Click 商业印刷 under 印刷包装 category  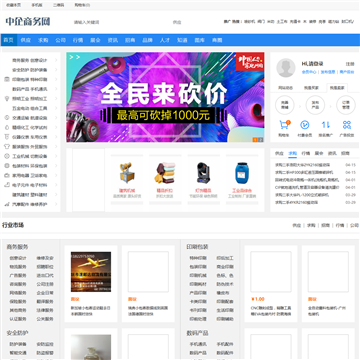point(225,267)
